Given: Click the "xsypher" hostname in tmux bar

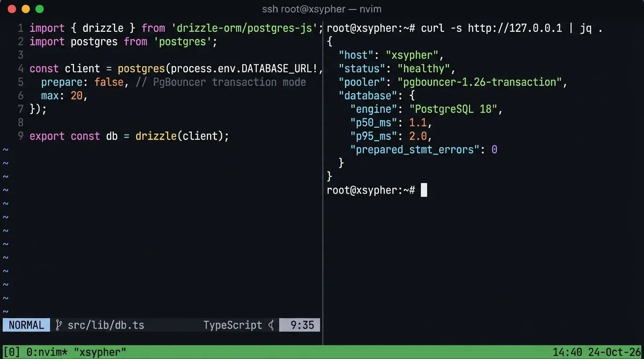Looking at the screenshot, I should coord(100,352).
